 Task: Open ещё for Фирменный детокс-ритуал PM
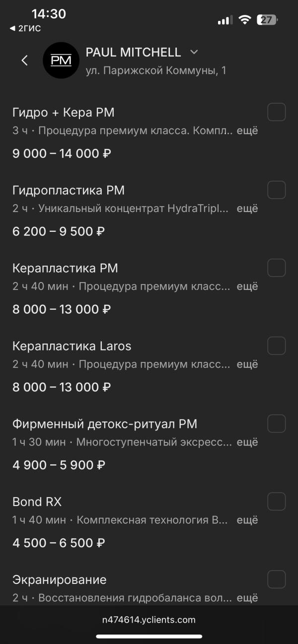247,442
